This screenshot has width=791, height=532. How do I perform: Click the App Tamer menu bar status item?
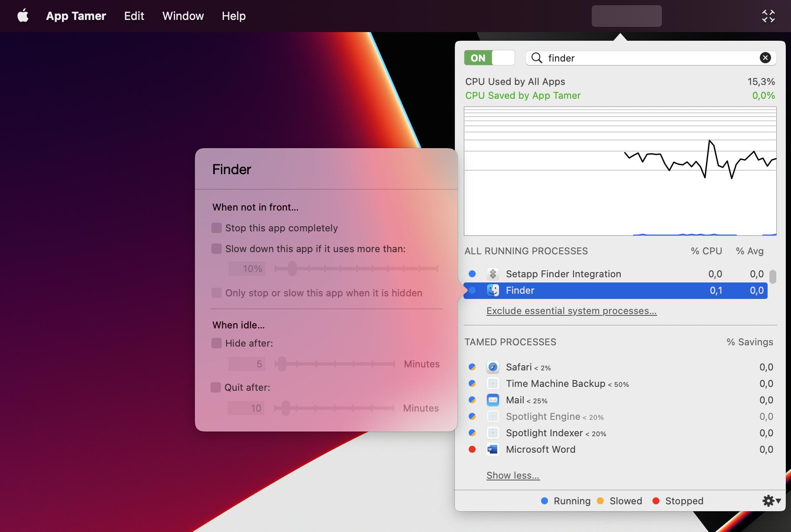pos(626,16)
